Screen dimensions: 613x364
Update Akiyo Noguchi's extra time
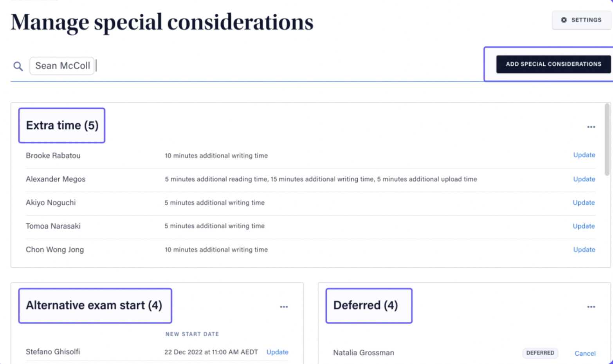pyautogui.click(x=584, y=202)
